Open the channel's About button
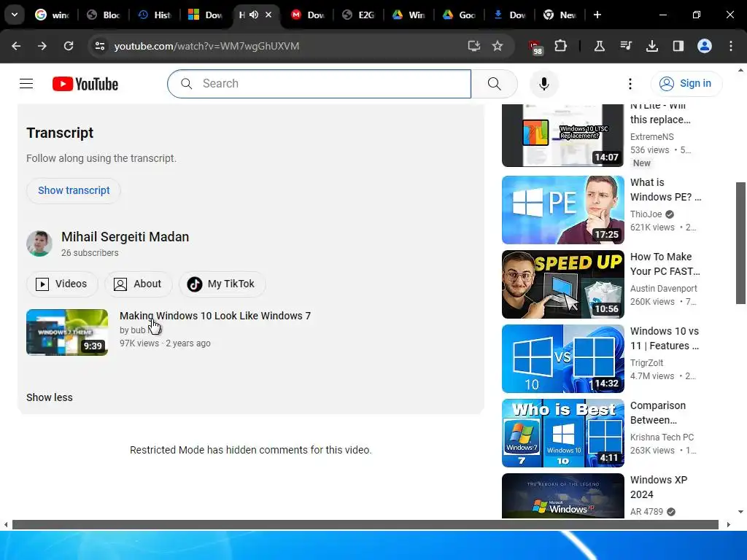This screenshot has height=560, width=747. pyautogui.click(x=138, y=284)
